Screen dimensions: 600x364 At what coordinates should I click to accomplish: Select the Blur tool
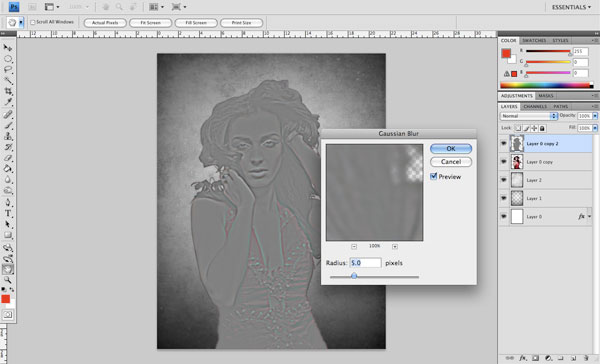point(8,180)
